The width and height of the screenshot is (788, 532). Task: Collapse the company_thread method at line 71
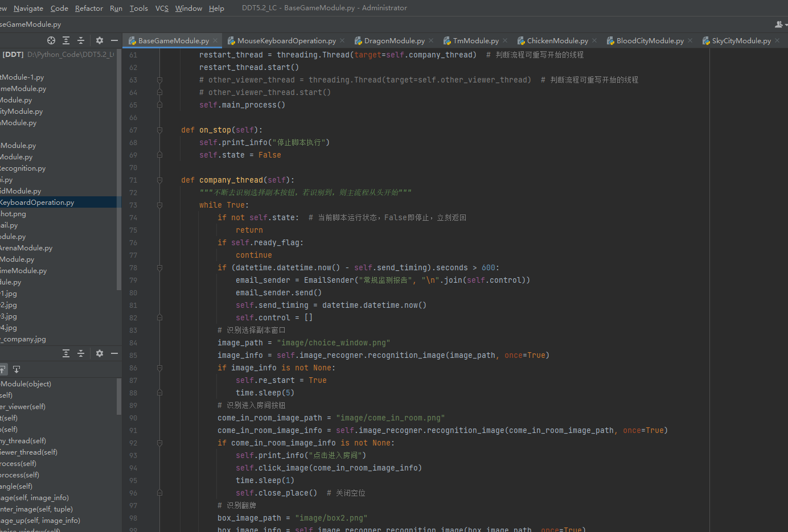[159, 180]
